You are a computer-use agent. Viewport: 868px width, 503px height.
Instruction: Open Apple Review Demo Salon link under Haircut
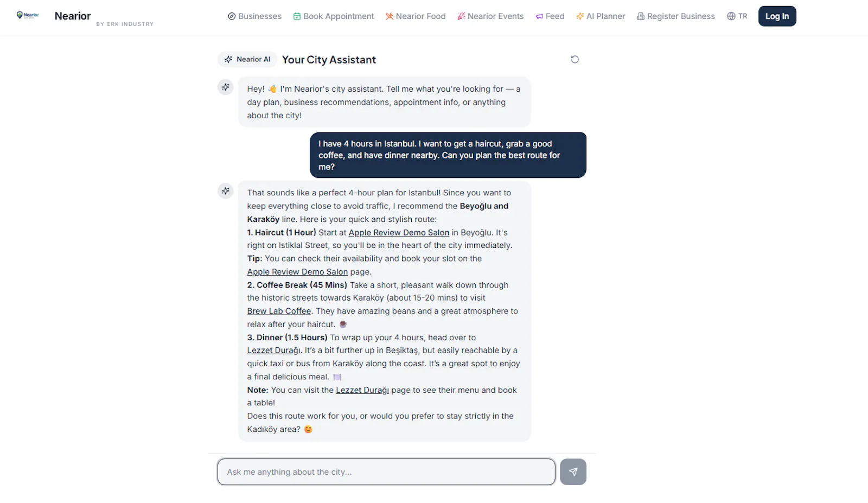pos(399,232)
